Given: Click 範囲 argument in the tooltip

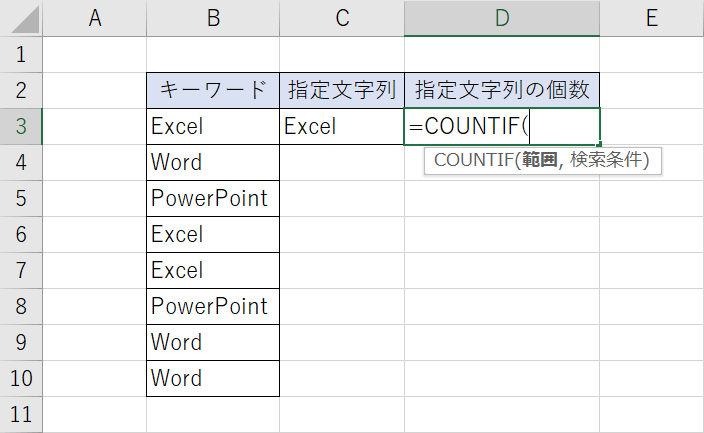Looking at the screenshot, I should click(x=540, y=160).
